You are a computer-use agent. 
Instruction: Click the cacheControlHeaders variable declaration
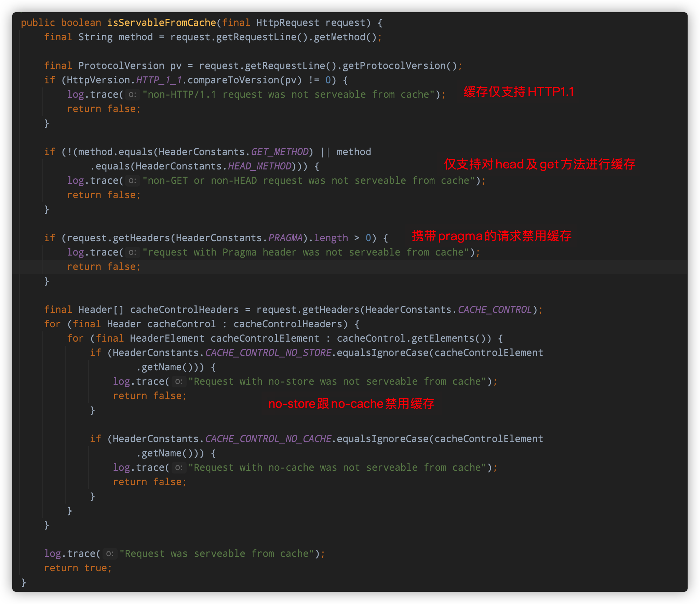184,310
